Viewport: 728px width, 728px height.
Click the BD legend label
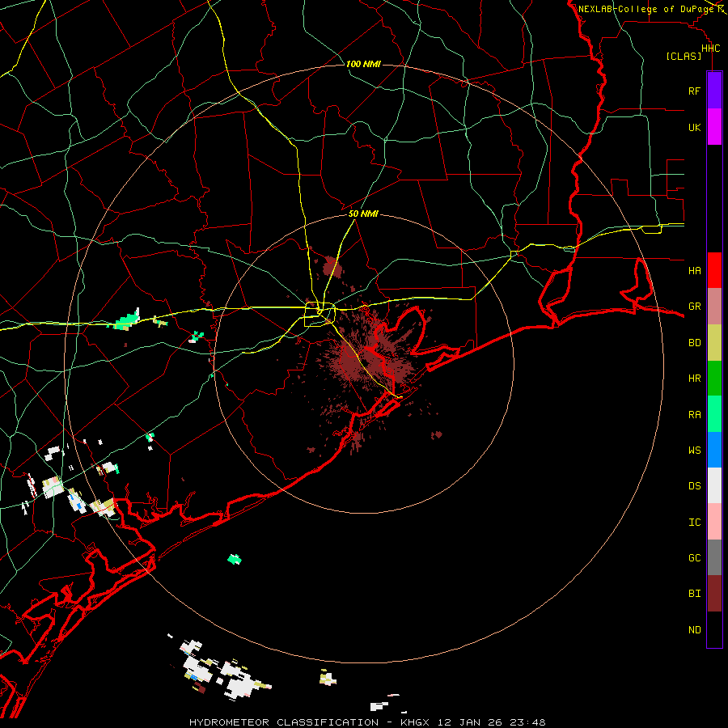(694, 343)
